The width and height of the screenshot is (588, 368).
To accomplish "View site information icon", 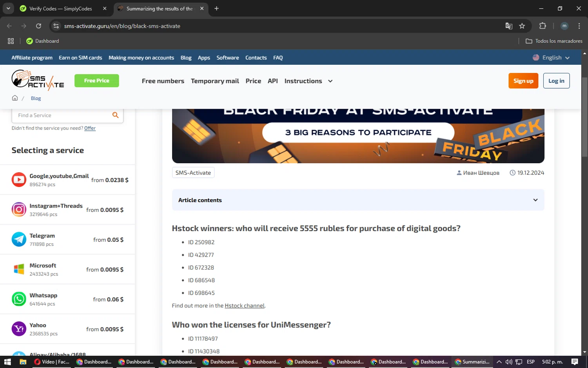I will pos(56,26).
